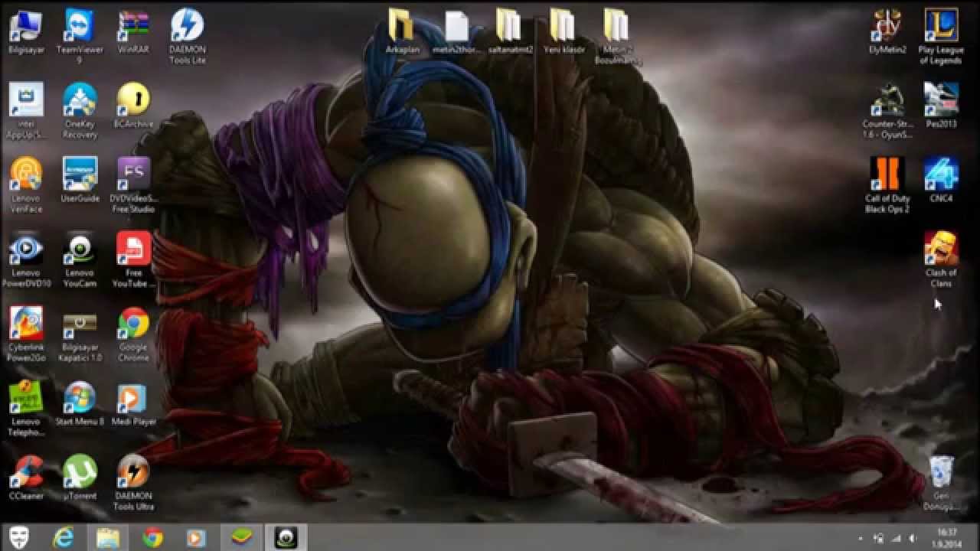This screenshot has width=980, height=551.
Task: Select the OneKey Recovery icon
Action: pyautogui.click(x=80, y=111)
